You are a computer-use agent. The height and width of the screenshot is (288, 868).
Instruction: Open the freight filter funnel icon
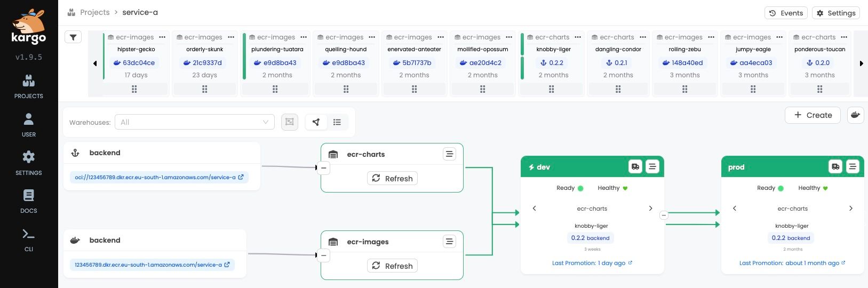[x=73, y=37]
